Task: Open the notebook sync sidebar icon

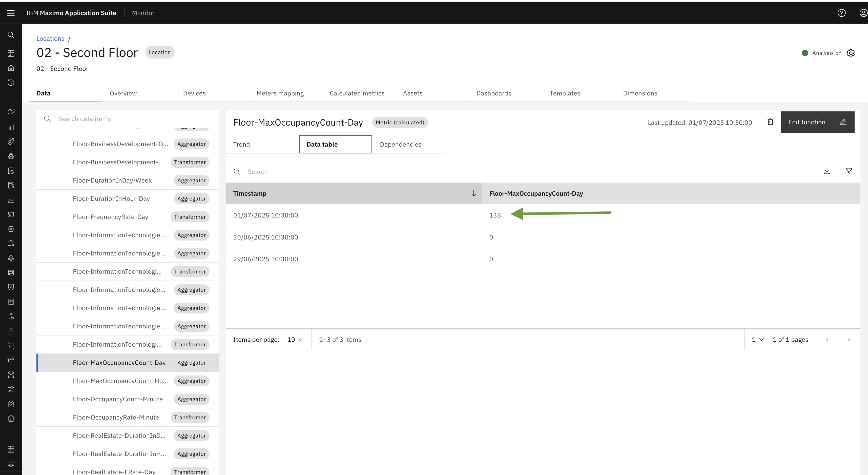Action: coord(11,171)
